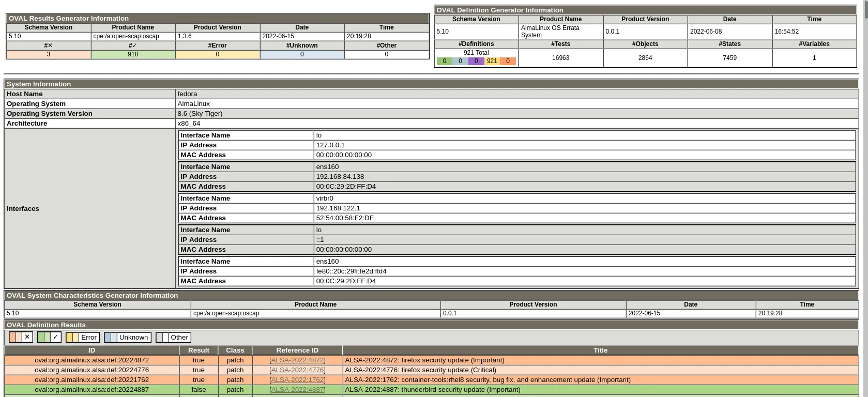Click the yellow 921 definitions count box
Image resolution: width=868 pixels, height=397 pixels.
[x=492, y=61]
